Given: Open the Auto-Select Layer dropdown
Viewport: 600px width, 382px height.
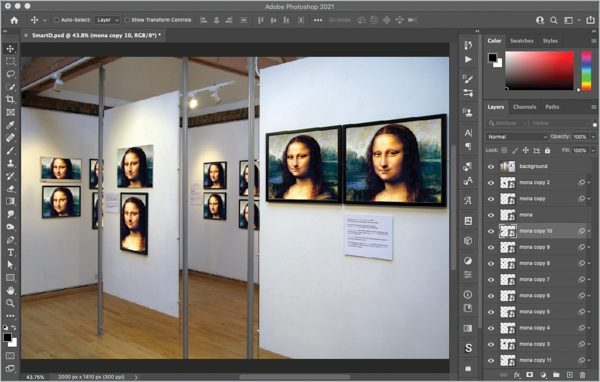Looking at the screenshot, I should click(108, 20).
